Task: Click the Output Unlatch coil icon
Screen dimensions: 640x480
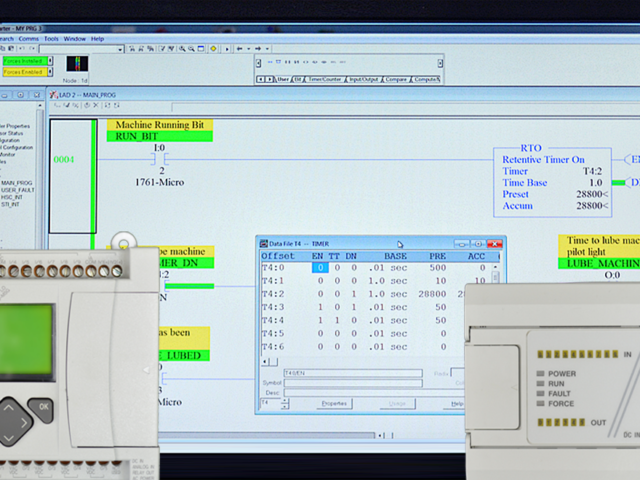Action: point(324,62)
